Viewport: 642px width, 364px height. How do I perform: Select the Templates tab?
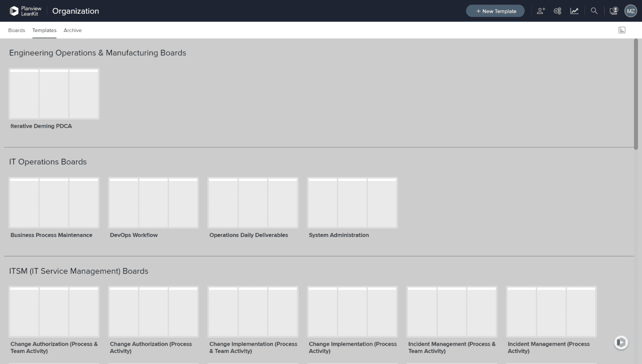pos(44,30)
